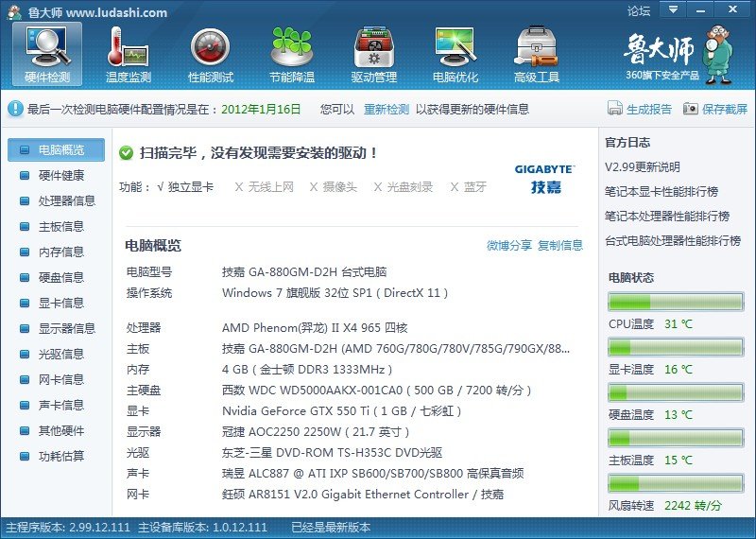Open 台式电脑处理器性能排行榜 ranking link
This screenshot has width=756, height=539.
point(673,240)
